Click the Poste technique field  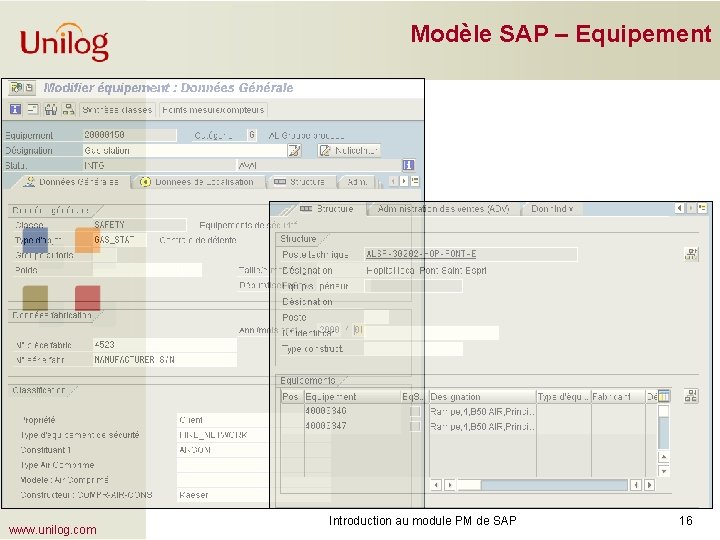(x=471, y=254)
